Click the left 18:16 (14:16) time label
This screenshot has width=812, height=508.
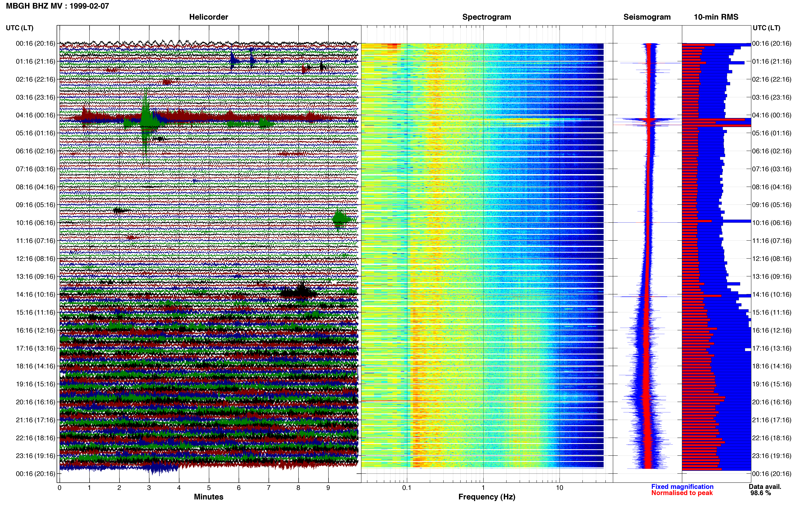36,366
